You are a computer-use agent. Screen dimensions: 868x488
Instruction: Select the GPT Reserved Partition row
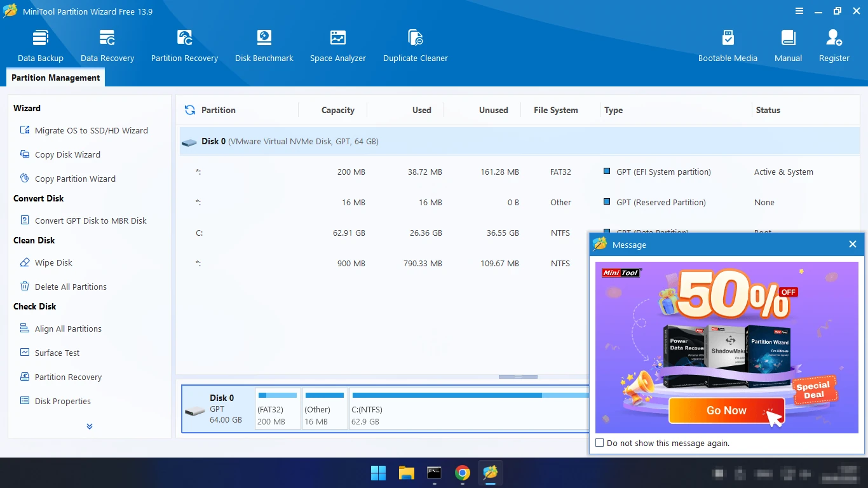[519, 202]
